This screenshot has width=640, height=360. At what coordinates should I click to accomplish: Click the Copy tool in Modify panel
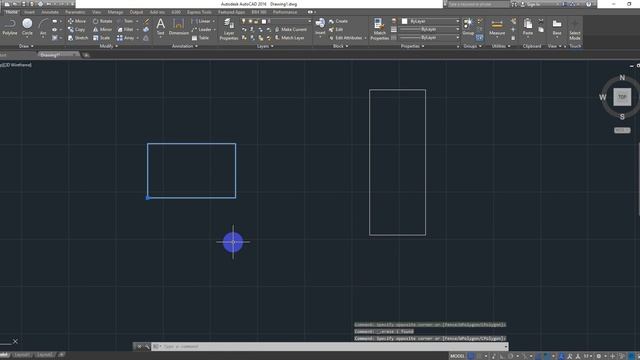point(77,29)
